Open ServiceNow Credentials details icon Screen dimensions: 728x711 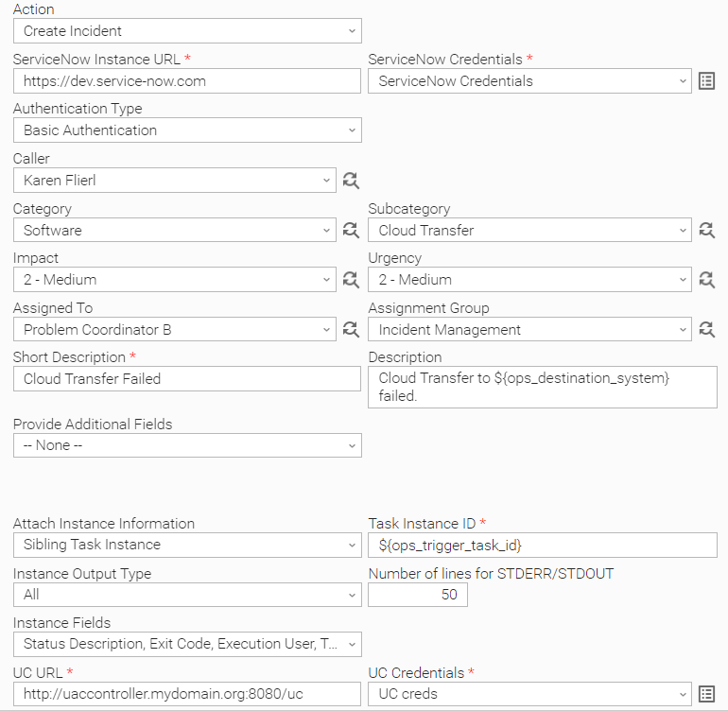pyautogui.click(x=706, y=80)
